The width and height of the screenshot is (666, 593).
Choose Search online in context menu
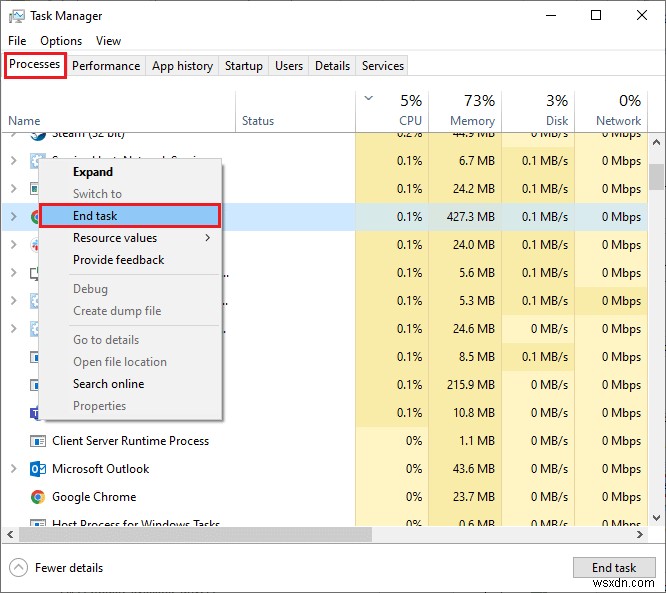pos(130,384)
